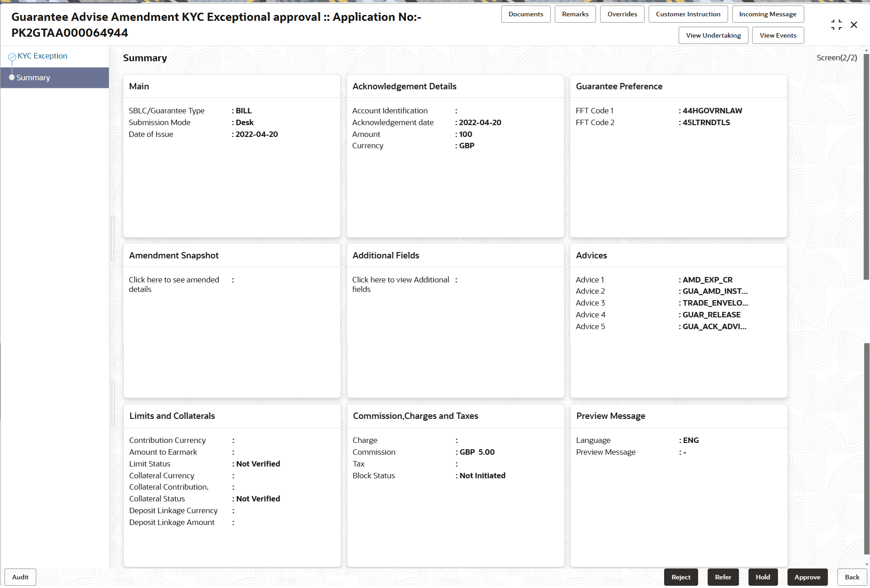Screen dimensions: 870x588
Task: Open the Documents panel
Action: tap(525, 14)
